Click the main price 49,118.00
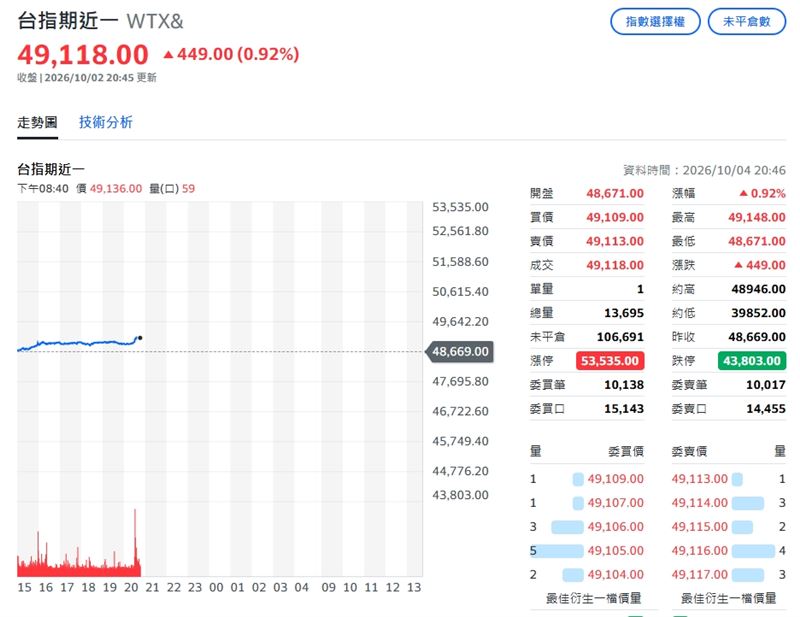Image resolution: width=800 pixels, height=617 pixels. tap(83, 55)
